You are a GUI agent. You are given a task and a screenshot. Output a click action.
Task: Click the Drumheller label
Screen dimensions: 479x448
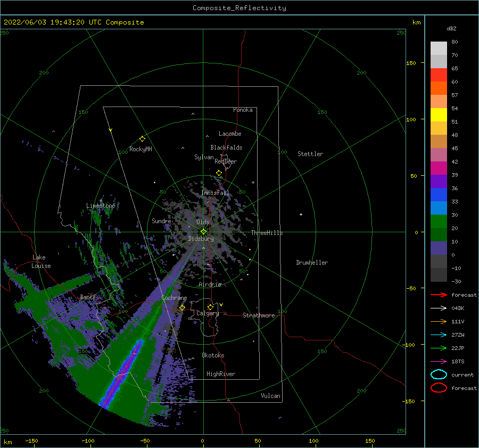[x=312, y=263]
